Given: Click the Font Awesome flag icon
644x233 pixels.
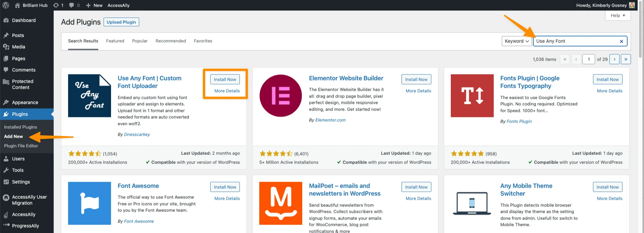Looking at the screenshot, I should point(89,203).
